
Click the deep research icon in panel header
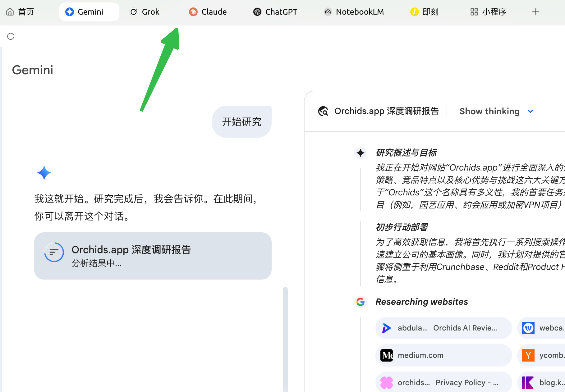coord(323,111)
